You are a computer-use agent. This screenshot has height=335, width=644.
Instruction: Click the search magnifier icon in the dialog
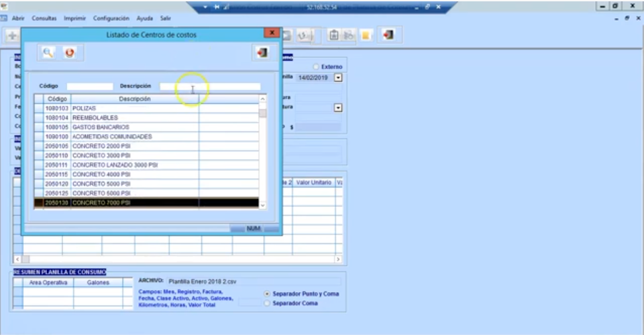pos(48,52)
